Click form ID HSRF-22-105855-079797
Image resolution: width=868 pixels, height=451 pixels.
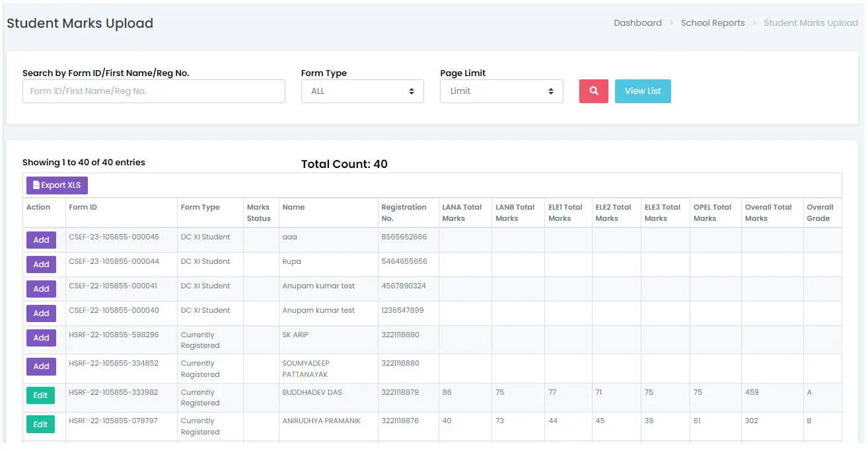tap(113, 421)
